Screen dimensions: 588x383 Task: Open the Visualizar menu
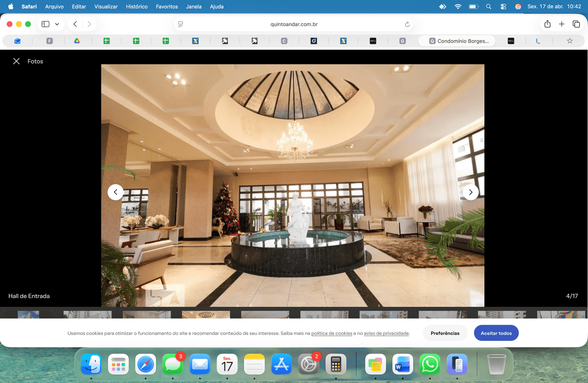tap(106, 6)
